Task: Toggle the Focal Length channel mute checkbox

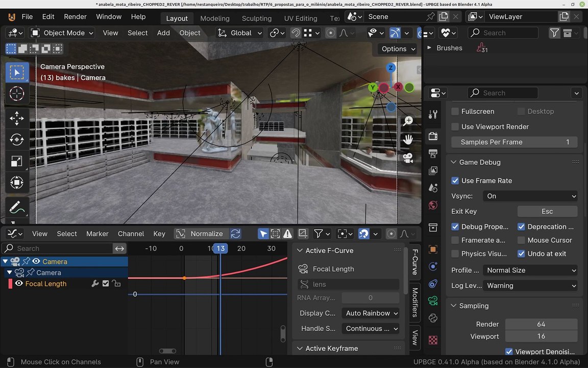Action: click(106, 284)
